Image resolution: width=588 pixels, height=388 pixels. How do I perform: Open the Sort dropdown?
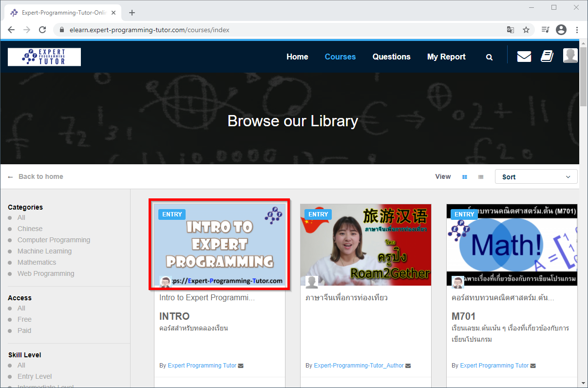tap(536, 177)
